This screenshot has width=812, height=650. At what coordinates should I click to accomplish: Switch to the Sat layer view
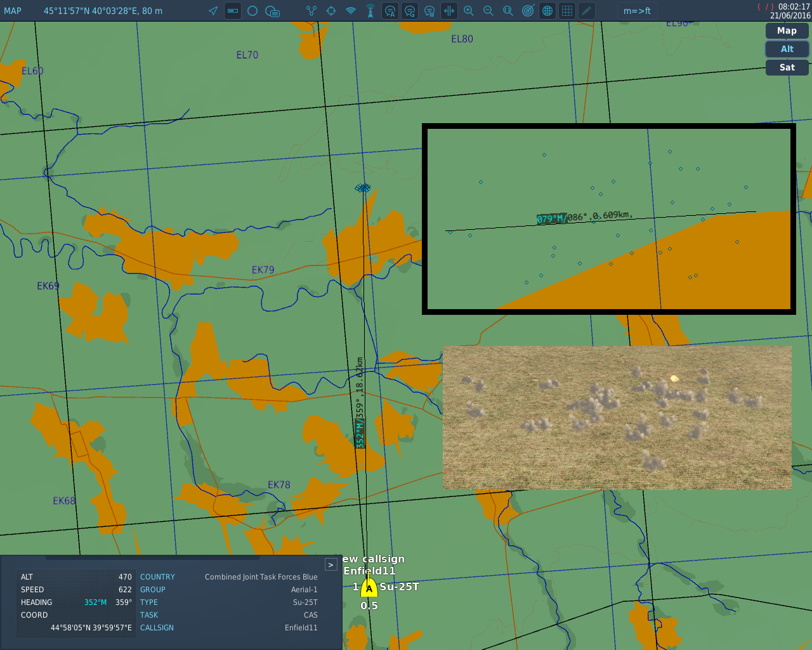[787, 67]
